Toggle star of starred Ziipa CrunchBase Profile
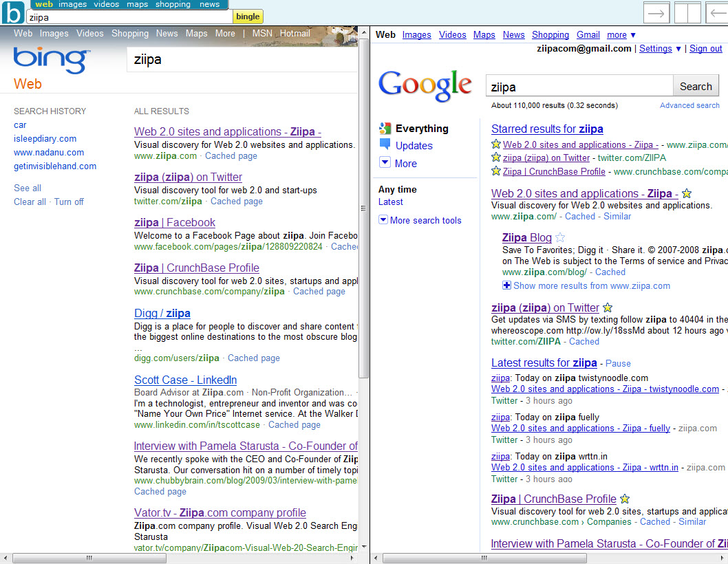Screen dimensions: 728x564 tap(496, 171)
